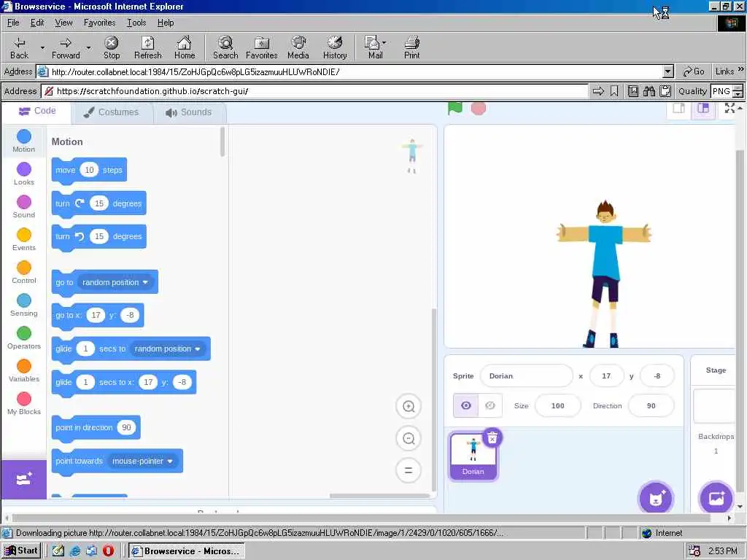The height and width of the screenshot is (560, 747).
Task: Adjust the Quality PNG stepper
Action: pyautogui.click(x=738, y=91)
